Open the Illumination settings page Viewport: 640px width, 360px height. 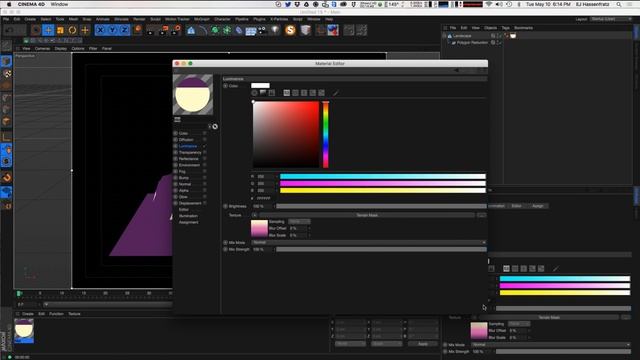pos(188,216)
